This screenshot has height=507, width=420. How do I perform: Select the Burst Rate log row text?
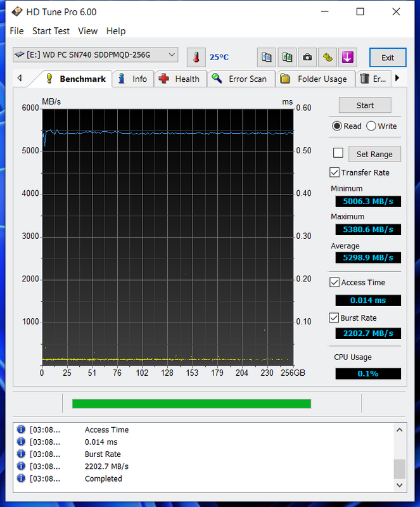(x=103, y=454)
